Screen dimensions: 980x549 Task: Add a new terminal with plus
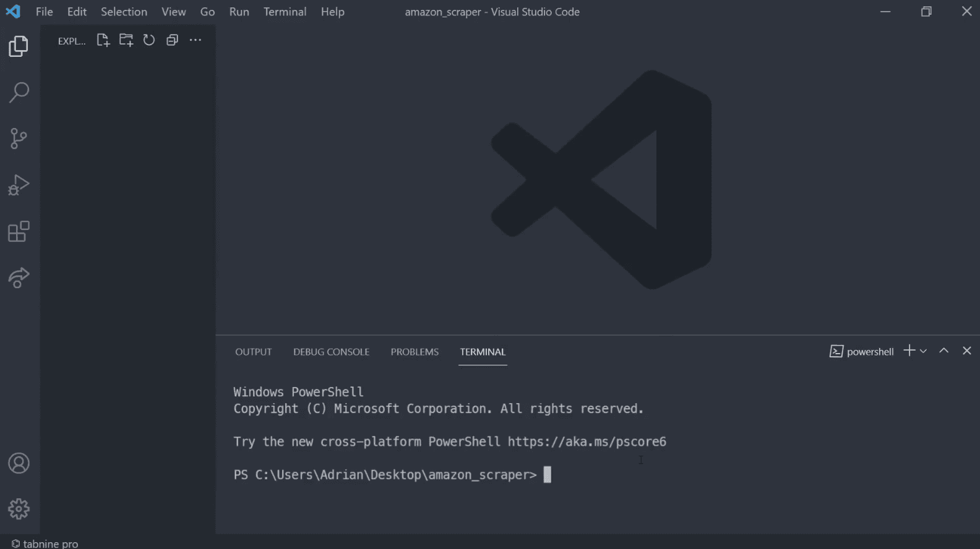coord(909,351)
